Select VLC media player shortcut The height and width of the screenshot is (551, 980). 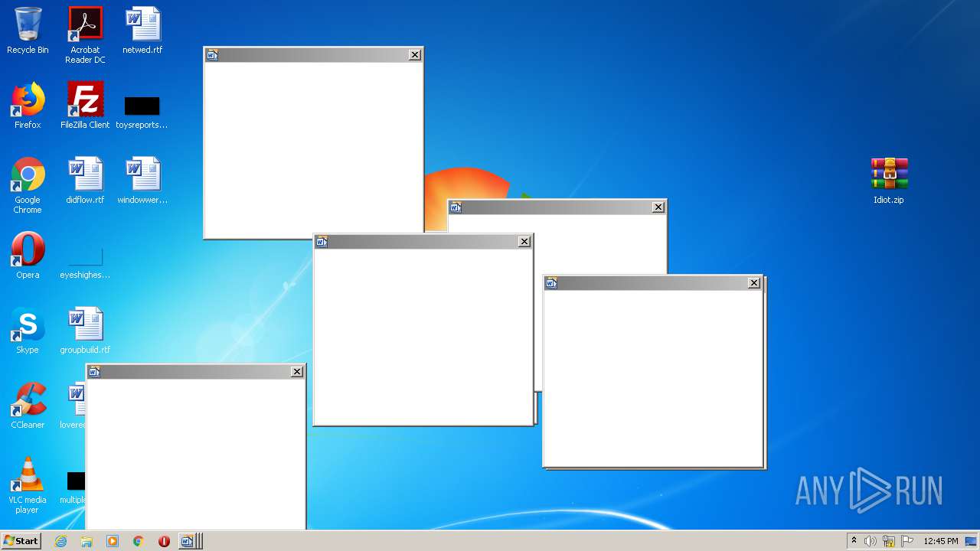[28, 485]
